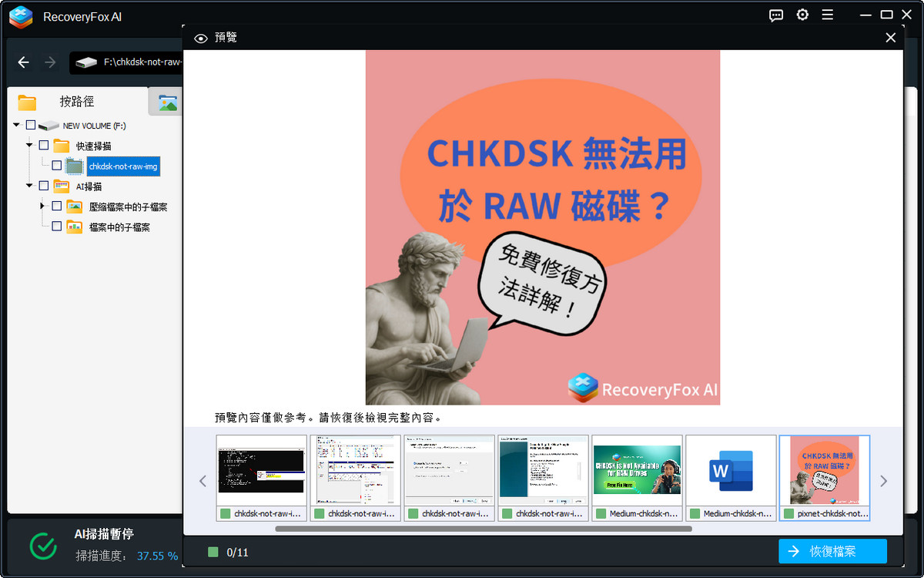Screen dimensions: 924x578
Task: Click the 恢復檔案 recover button
Action: 832,552
